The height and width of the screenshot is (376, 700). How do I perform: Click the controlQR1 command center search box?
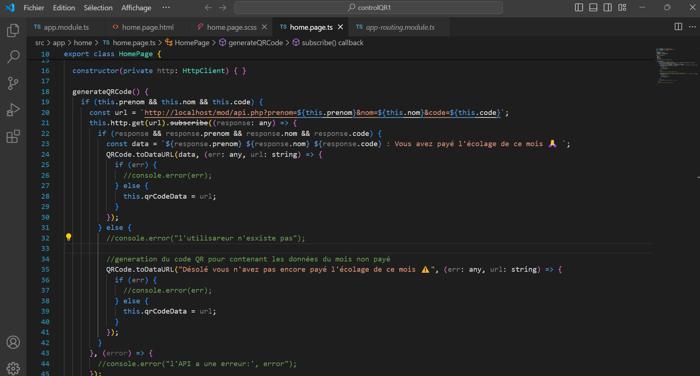coord(368,8)
